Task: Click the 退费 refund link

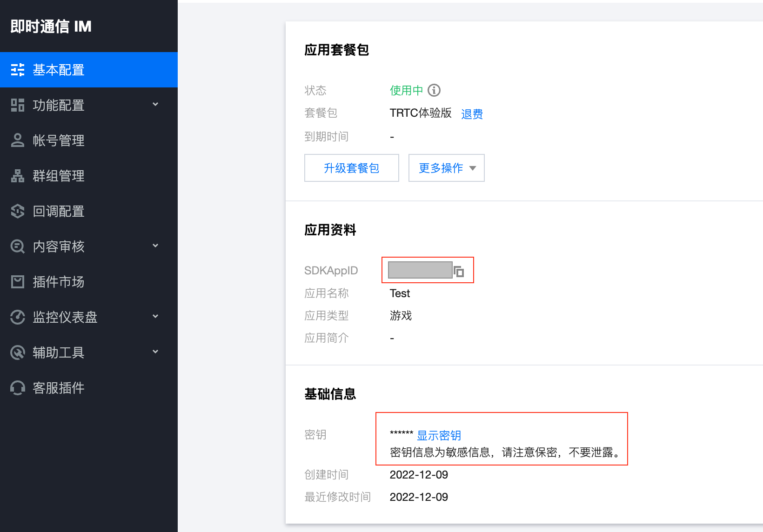Action: point(472,114)
